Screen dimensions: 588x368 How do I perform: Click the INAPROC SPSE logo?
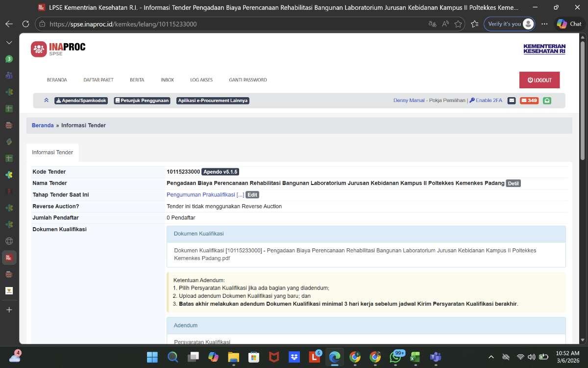[x=58, y=49]
